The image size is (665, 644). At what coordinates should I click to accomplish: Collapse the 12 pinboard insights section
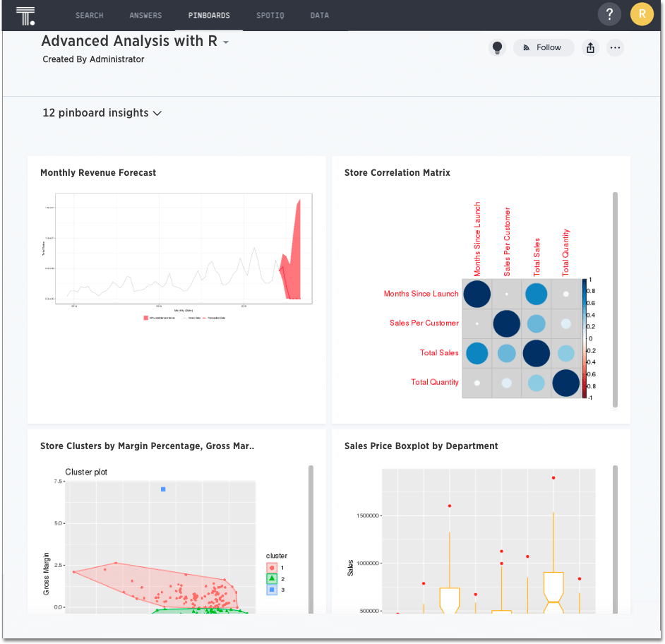[x=157, y=113]
